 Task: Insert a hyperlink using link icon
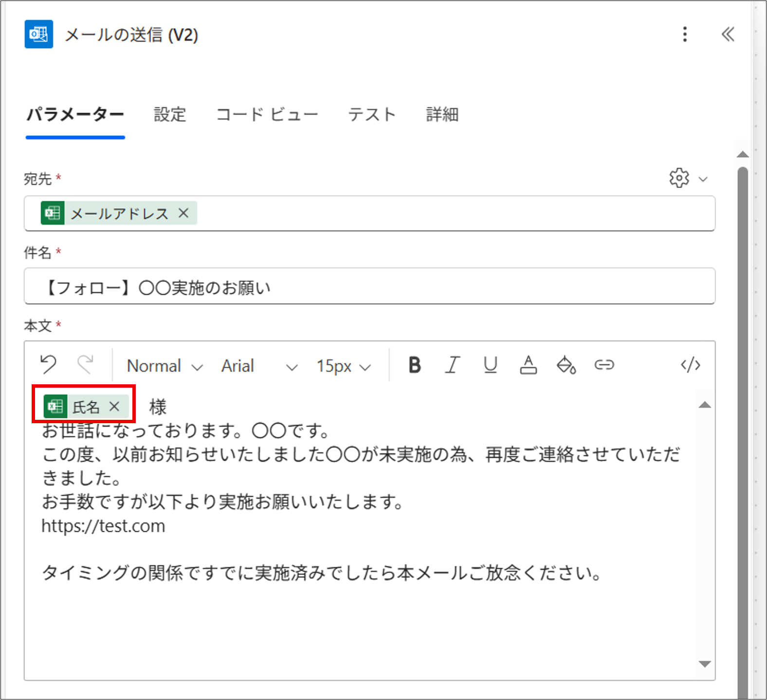(604, 365)
